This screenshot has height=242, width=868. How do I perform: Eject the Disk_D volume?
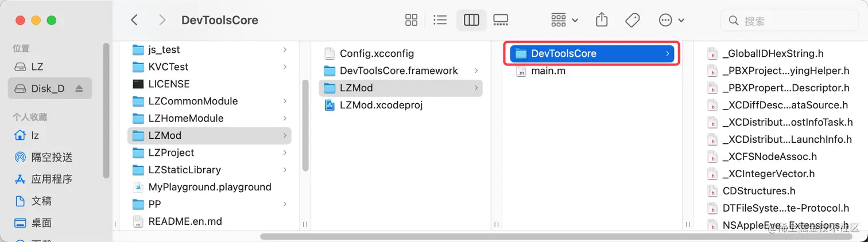click(79, 89)
